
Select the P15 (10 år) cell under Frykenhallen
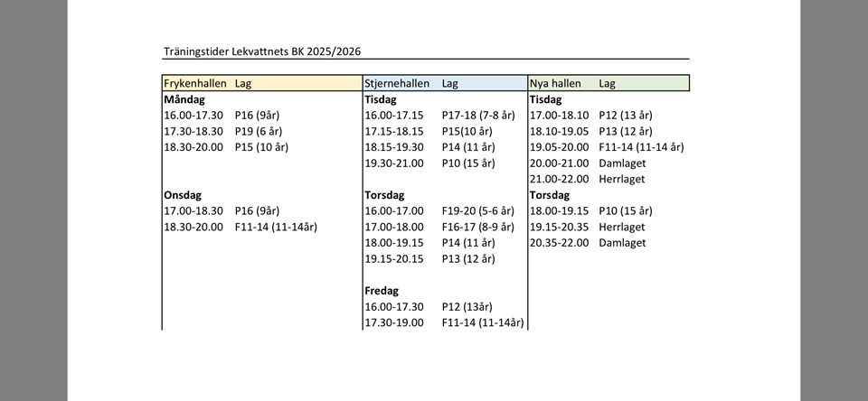point(260,147)
